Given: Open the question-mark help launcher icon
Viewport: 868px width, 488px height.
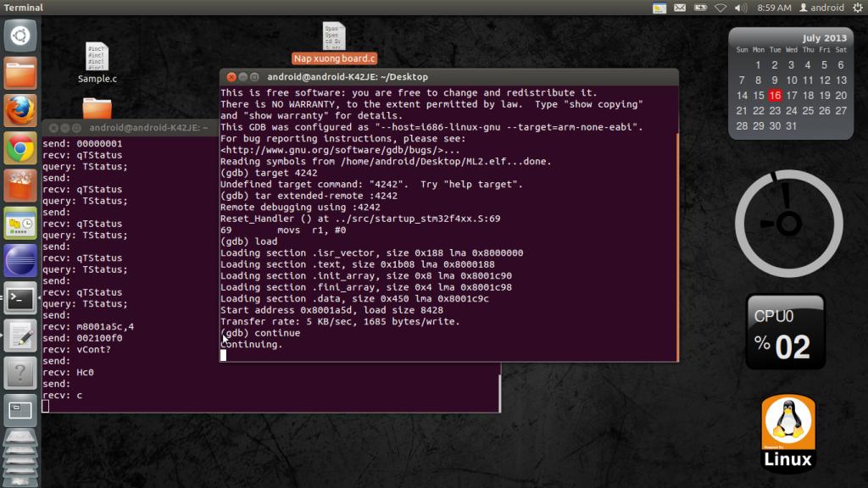Looking at the screenshot, I should (20, 373).
